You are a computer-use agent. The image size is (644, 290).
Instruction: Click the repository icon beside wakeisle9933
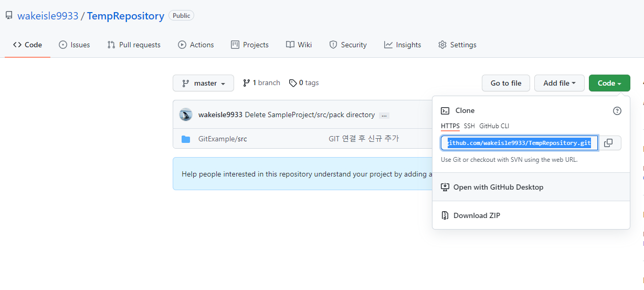9,16
